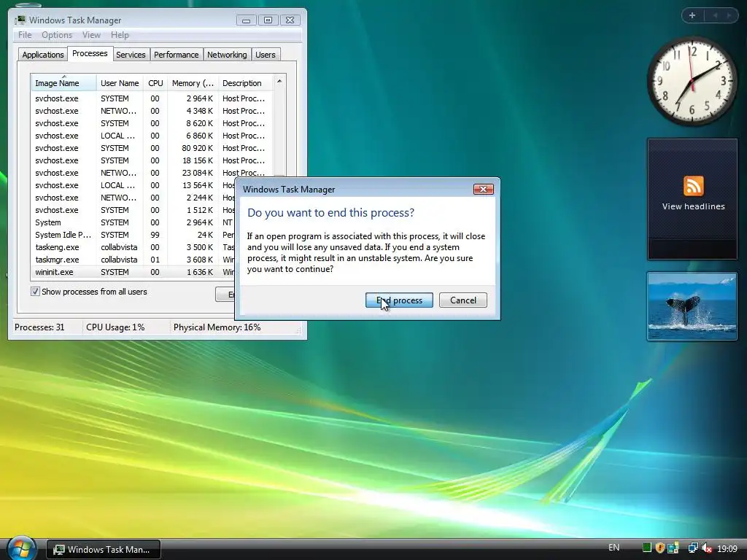This screenshot has width=747, height=560.
Task: Select the wininit.exe process row
Action: tap(133, 272)
